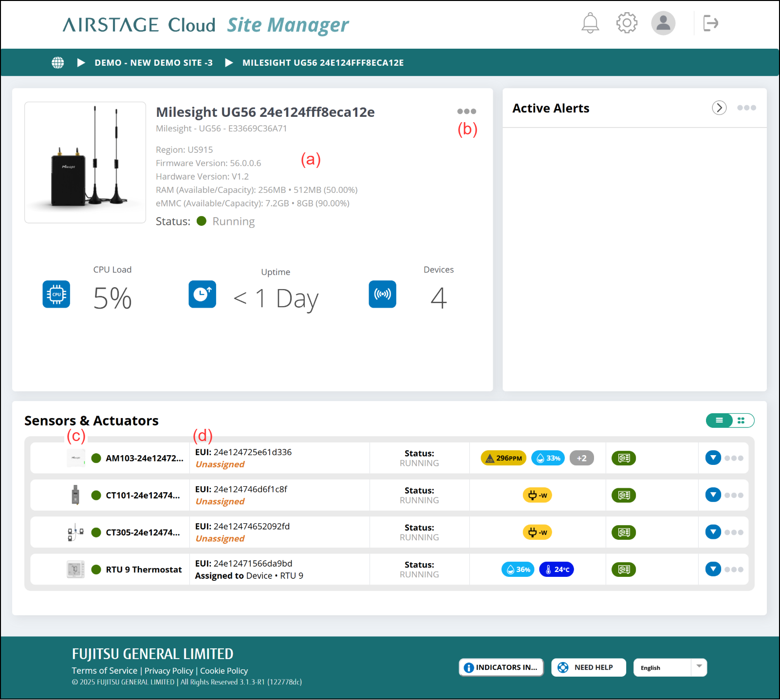Click the user profile avatar
This screenshot has height=700, width=780.
[663, 23]
